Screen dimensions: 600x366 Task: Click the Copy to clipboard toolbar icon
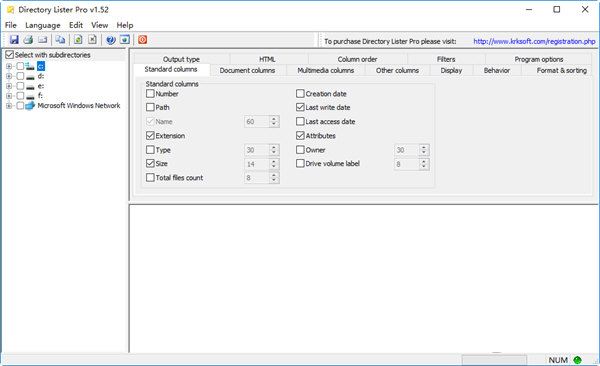click(x=60, y=39)
